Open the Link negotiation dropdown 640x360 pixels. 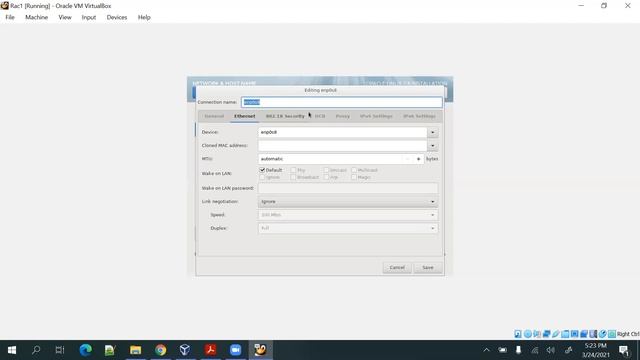(x=348, y=202)
